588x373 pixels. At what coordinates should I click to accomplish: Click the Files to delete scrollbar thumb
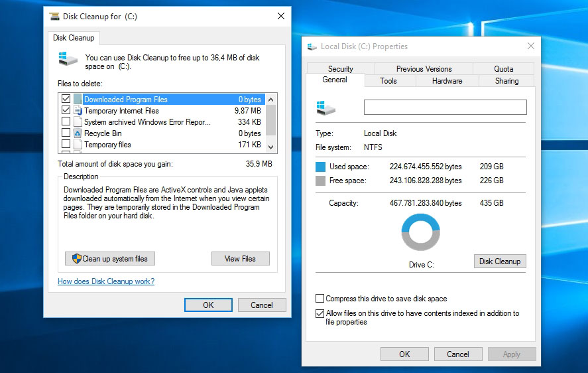coord(270,120)
